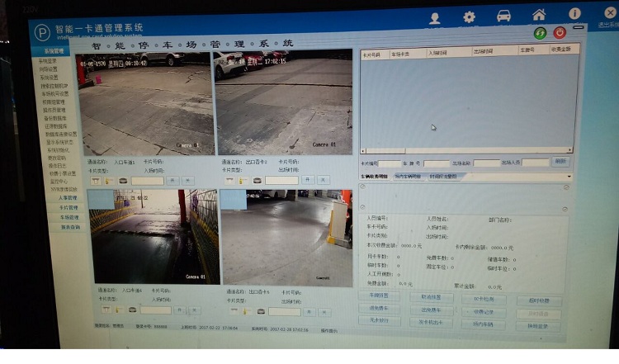
Task: Click the IC卡检测 button
Action: [x=484, y=300]
